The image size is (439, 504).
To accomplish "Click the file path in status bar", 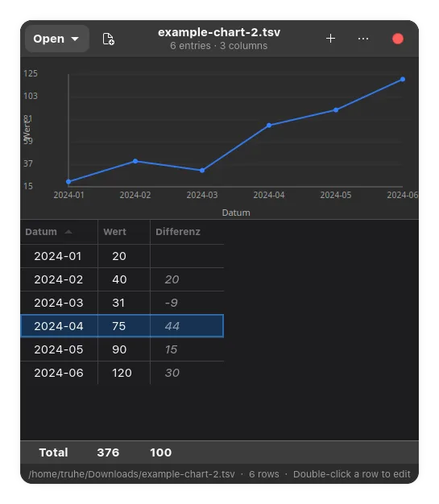I will (x=131, y=474).
